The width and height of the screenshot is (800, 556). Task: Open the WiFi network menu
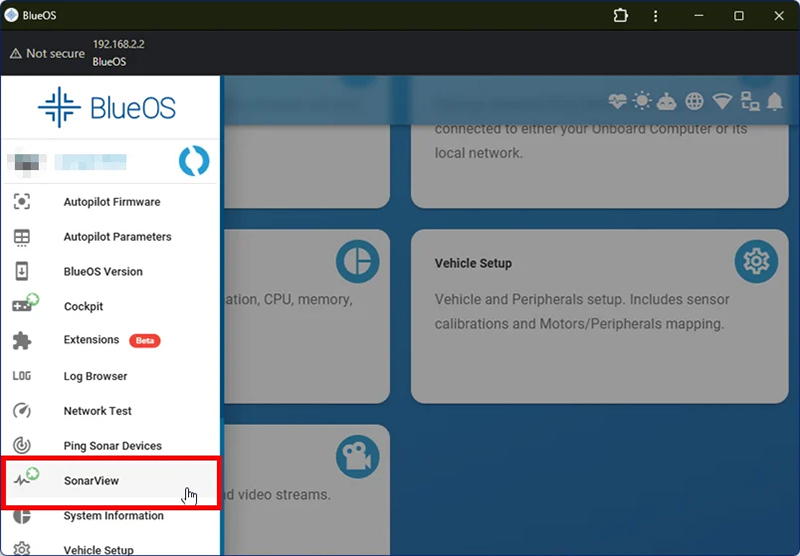pyautogui.click(x=721, y=101)
